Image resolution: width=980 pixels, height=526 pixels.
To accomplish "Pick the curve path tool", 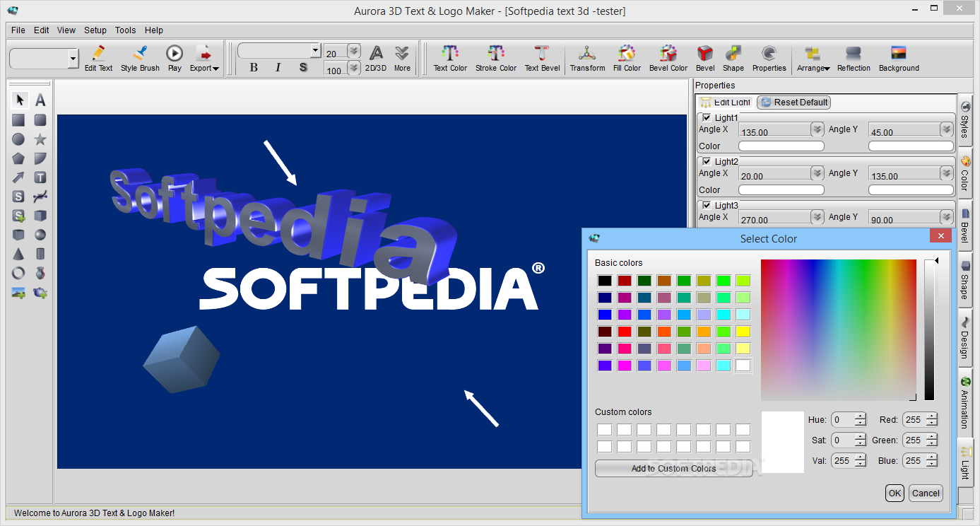I will [x=40, y=197].
